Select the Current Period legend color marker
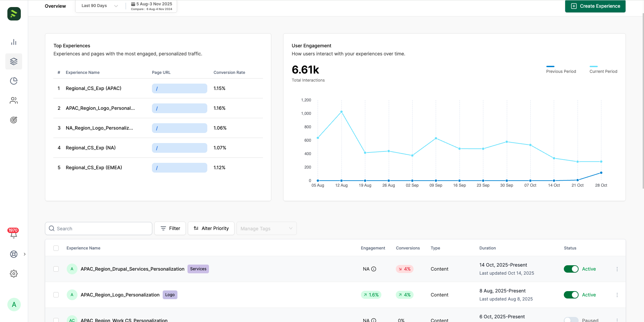This screenshot has width=644, height=322. (594, 66)
